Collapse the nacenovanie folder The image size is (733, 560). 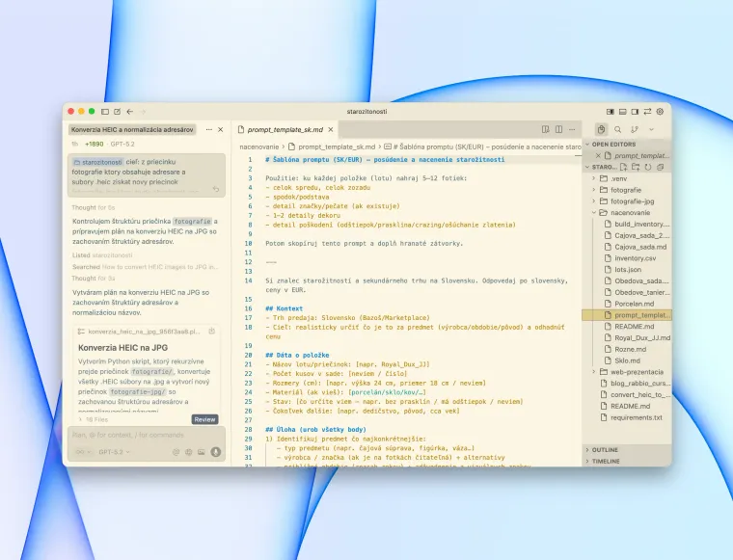[627, 212]
